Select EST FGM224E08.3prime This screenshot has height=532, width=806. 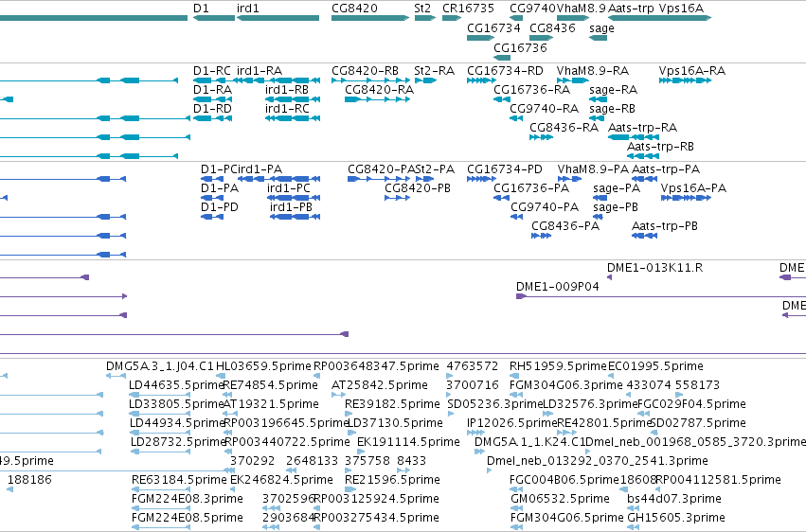click(161, 508)
